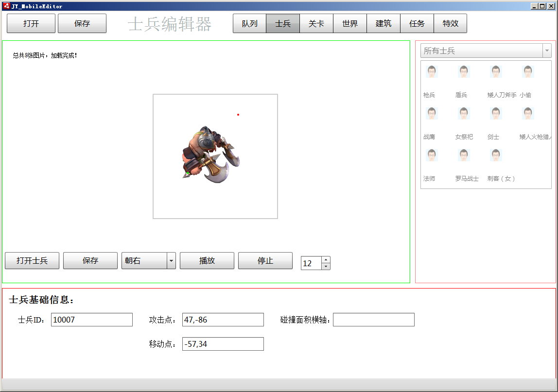558x392 pixels.
Task: Go to the 世界 tab
Action: point(350,23)
